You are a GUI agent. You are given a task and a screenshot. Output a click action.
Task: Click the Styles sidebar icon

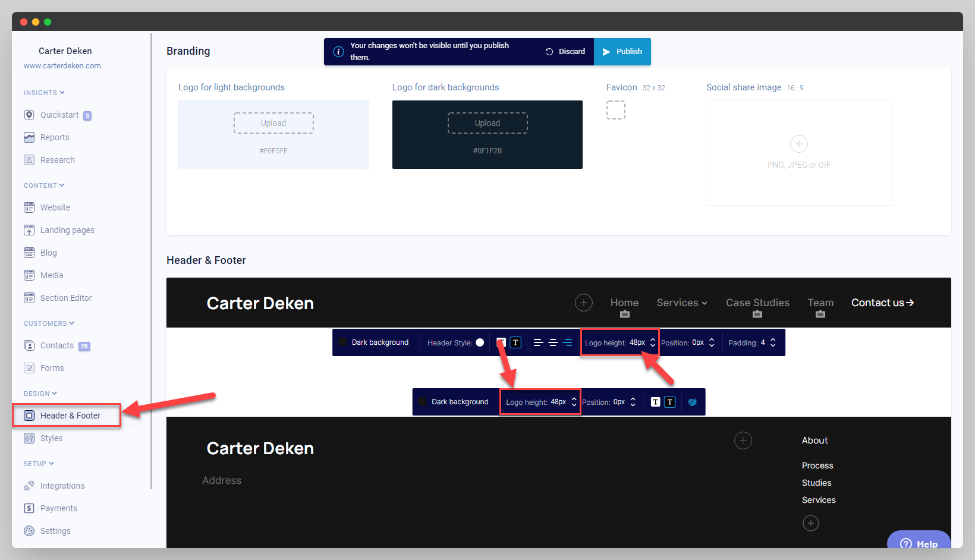(x=30, y=438)
